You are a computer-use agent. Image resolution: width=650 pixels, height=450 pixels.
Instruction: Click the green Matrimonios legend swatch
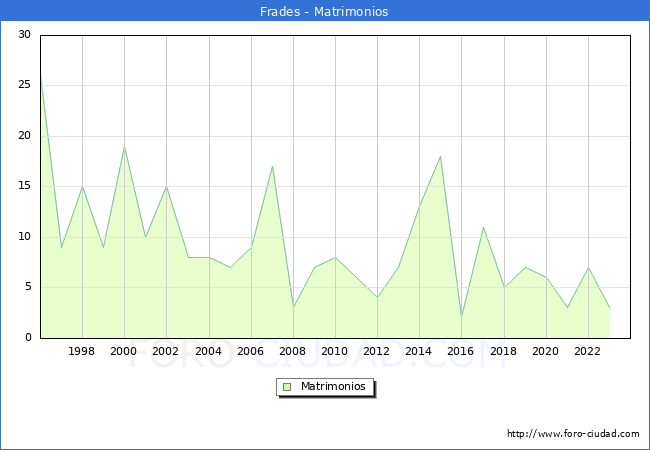[287, 387]
